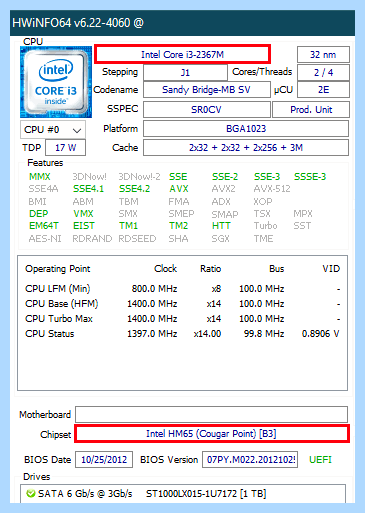365x513 pixels.
Task: Click the Chipset field Intel HM65 (Cougar Point)
Action: point(212,434)
